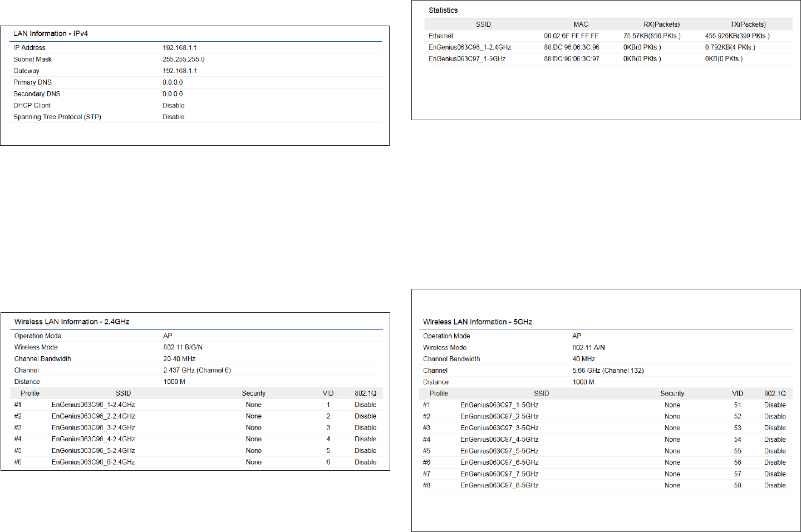
Task: Select SSID EnGenius063C97_8-5GHz
Action: click(499, 485)
